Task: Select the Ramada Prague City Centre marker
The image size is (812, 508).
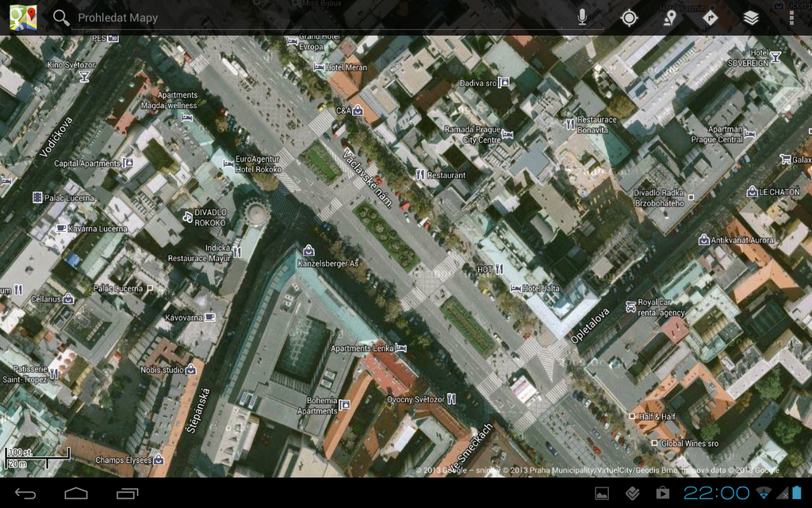Action: click(x=507, y=134)
